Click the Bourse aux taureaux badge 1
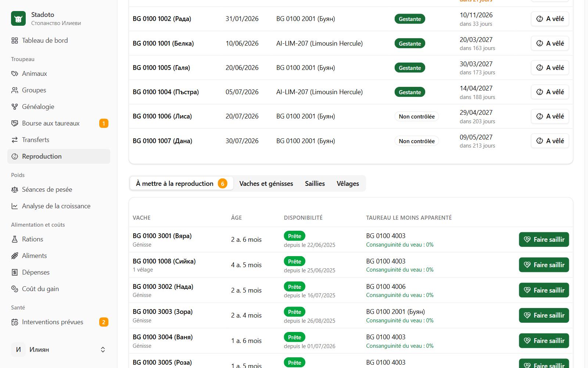Image resolution: width=588 pixels, height=368 pixels. click(x=104, y=123)
